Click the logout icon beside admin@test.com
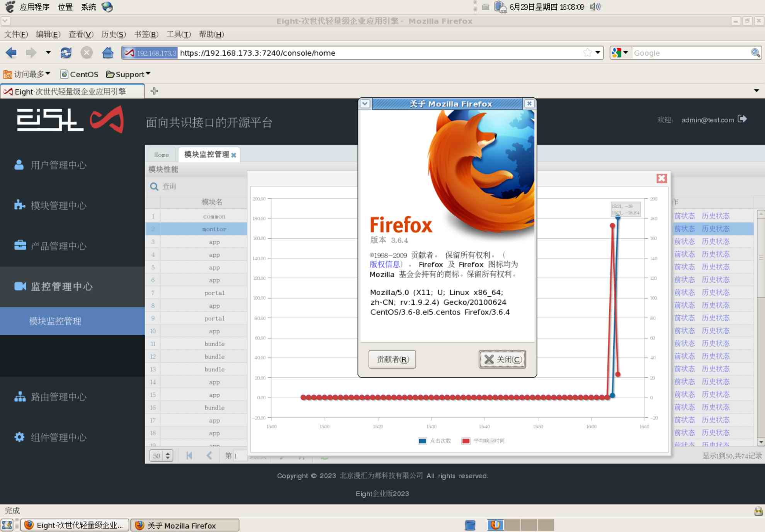 pos(742,119)
